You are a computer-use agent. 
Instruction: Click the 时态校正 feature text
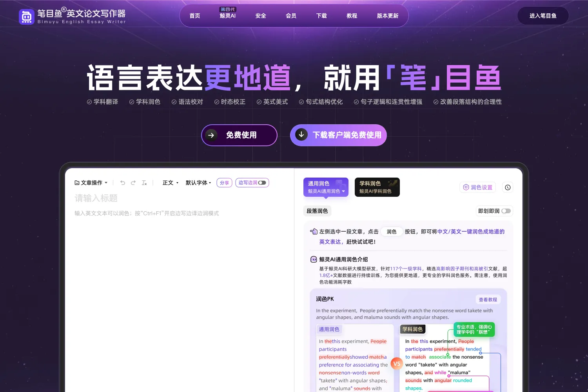coord(233,102)
